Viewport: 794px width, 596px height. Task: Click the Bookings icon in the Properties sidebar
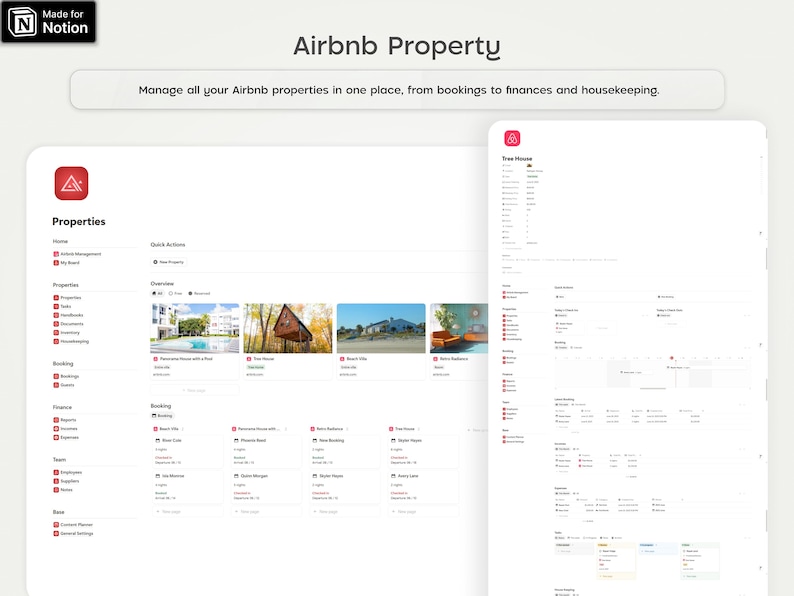coord(56,376)
